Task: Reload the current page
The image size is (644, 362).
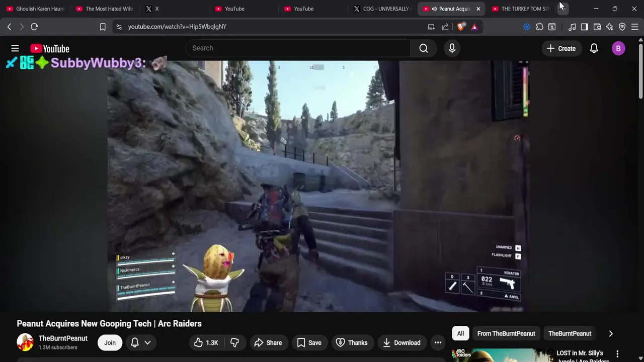Action: (34, 27)
